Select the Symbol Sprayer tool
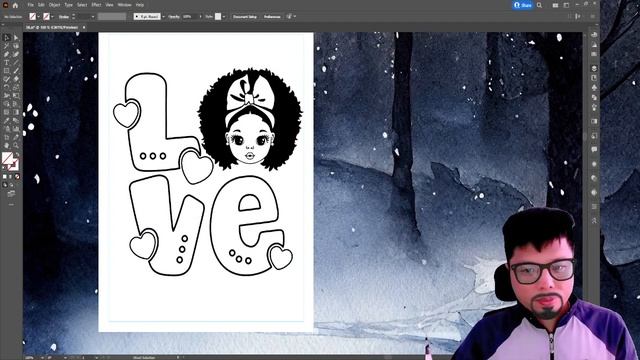This screenshot has width=640, height=360. 7,128
